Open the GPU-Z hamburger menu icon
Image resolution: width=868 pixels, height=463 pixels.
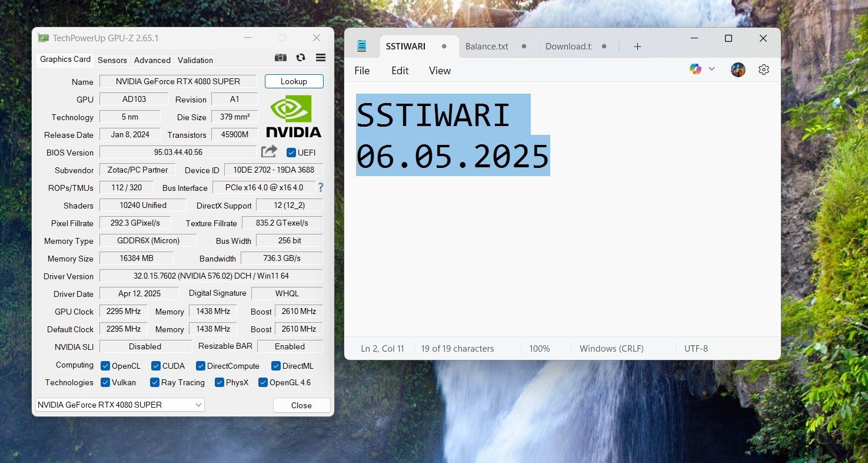tap(321, 58)
